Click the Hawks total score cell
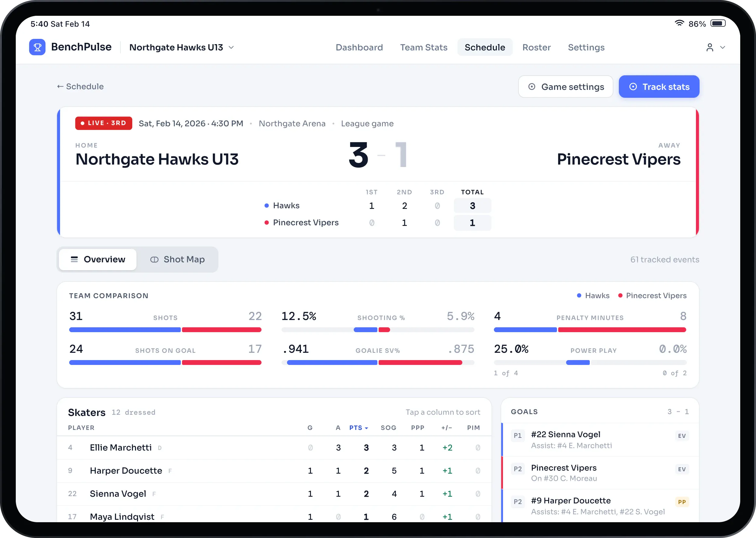The width and height of the screenshot is (756, 538). coord(472,206)
